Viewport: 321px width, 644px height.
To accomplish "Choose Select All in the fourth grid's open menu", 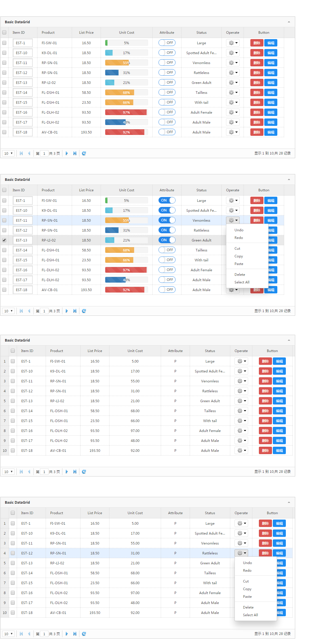I will (x=250, y=615).
